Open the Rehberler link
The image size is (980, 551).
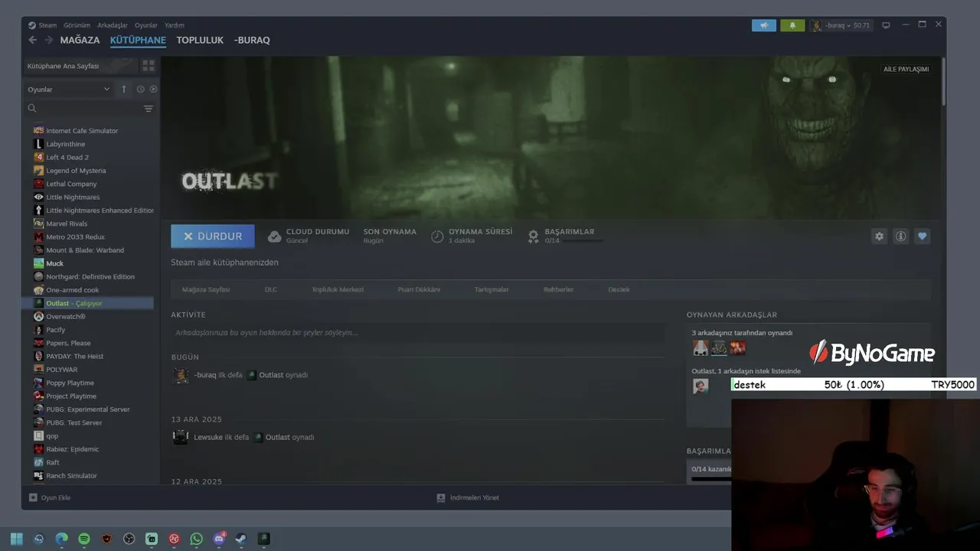(558, 290)
